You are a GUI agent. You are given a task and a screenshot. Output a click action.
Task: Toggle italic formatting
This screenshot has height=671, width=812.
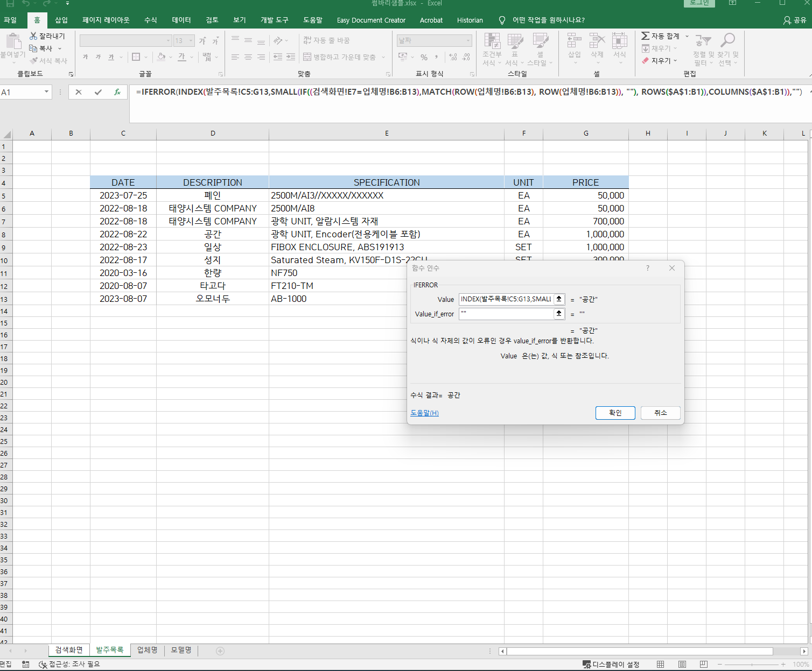click(x=98, y=57)
